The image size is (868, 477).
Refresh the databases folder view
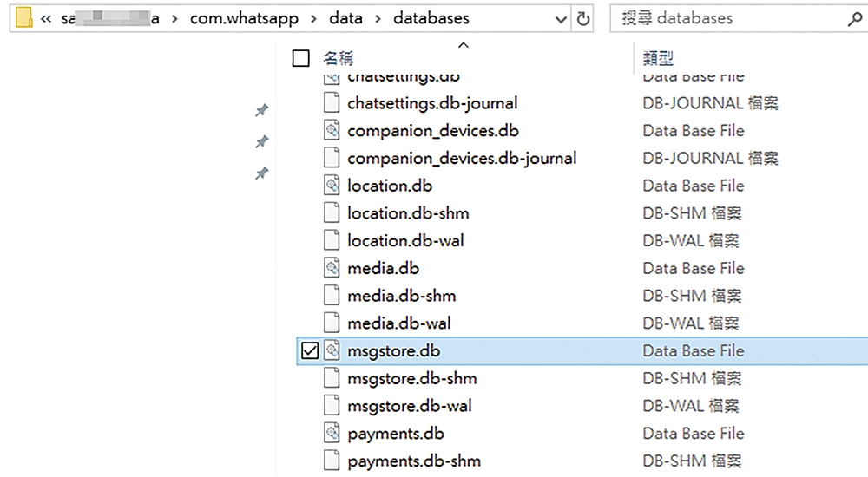click(583, 19)
